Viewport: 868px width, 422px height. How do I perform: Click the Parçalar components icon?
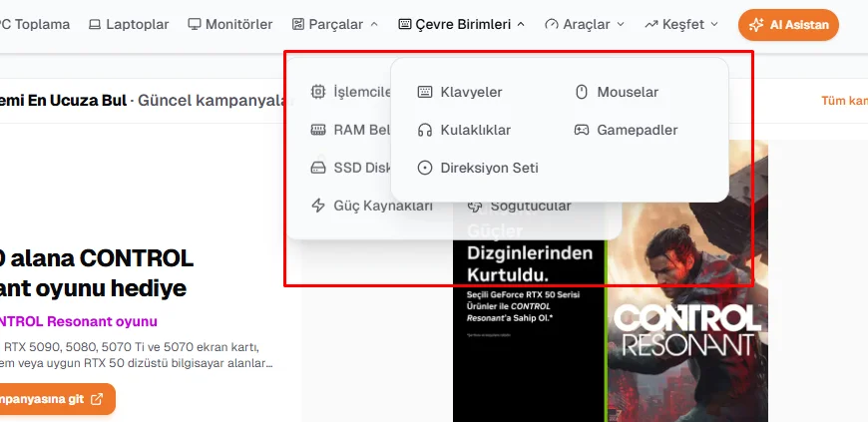(298, 24)
